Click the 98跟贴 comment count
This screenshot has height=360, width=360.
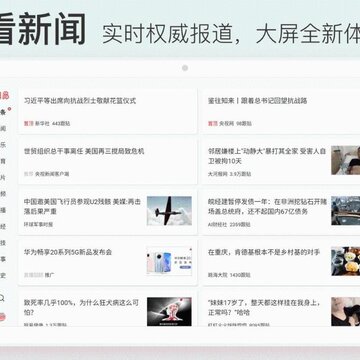tap(244, 124)
